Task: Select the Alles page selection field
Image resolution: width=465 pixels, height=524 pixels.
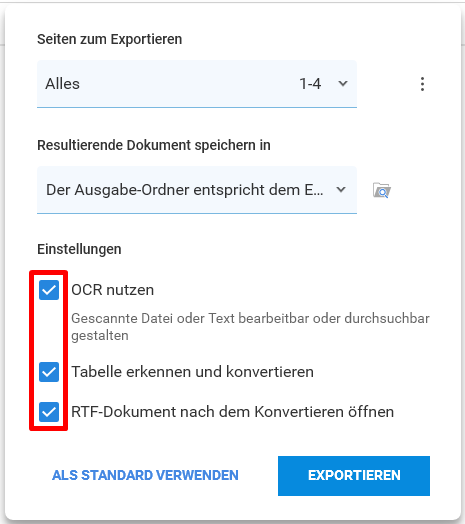Action: (x=197, y=84)
